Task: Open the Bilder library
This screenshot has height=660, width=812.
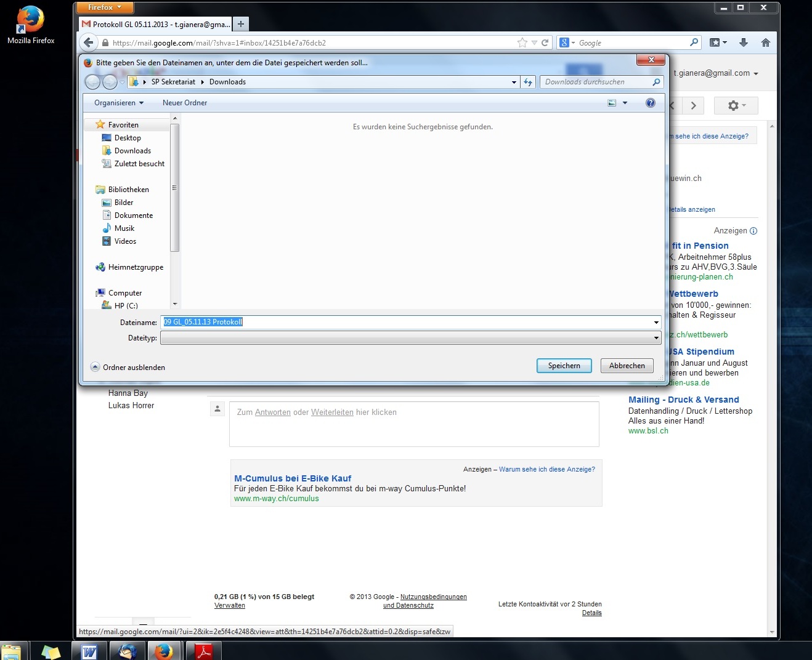Action: tap(123, 203)
